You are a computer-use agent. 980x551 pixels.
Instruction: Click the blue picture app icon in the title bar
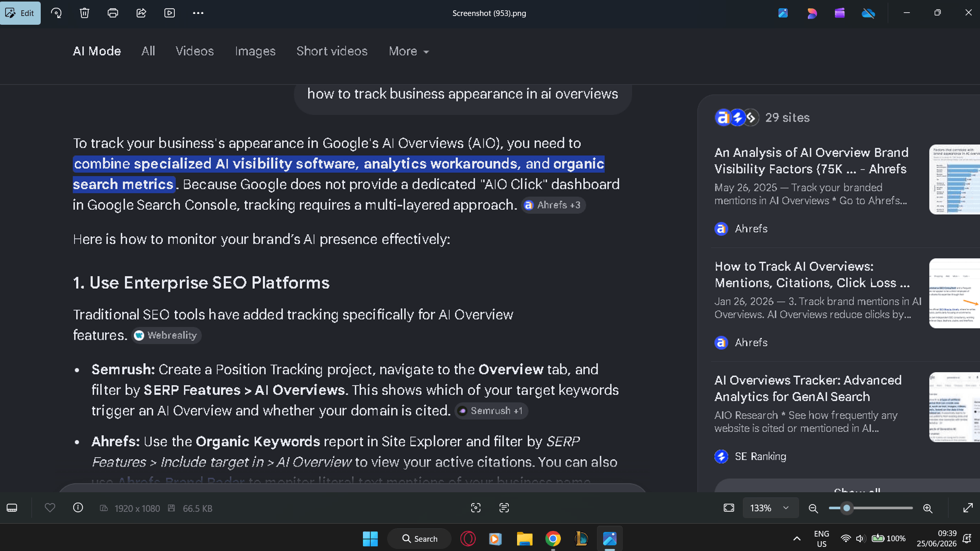pyautogui.click(x=783, y=13)
